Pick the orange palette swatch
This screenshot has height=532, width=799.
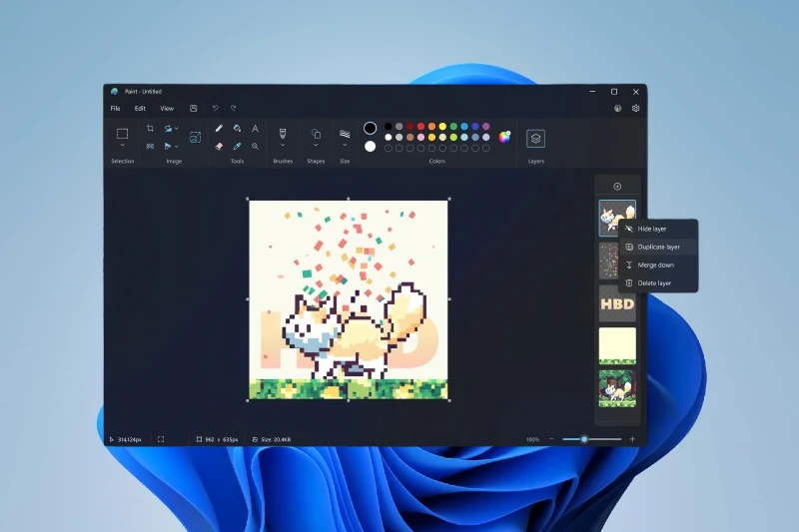(431, 126)
